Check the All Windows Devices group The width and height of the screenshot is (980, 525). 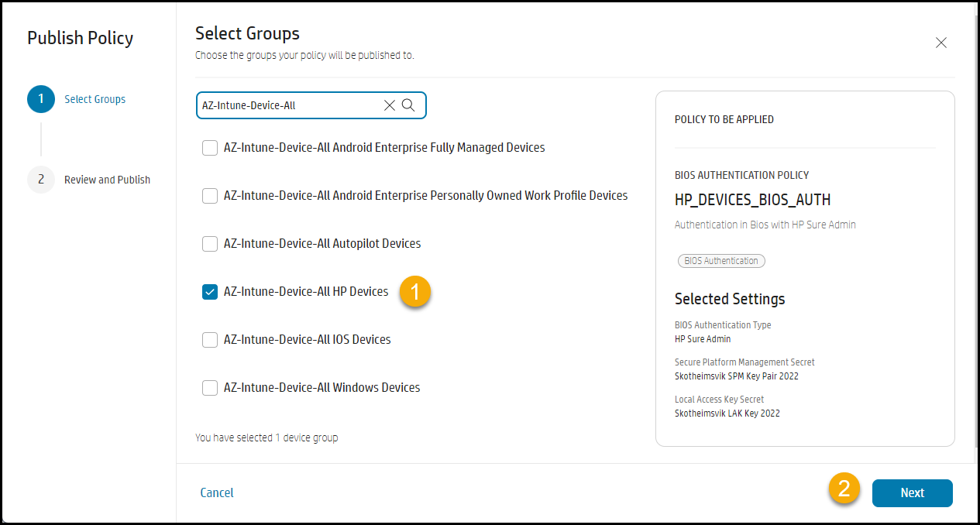(210, 388)
